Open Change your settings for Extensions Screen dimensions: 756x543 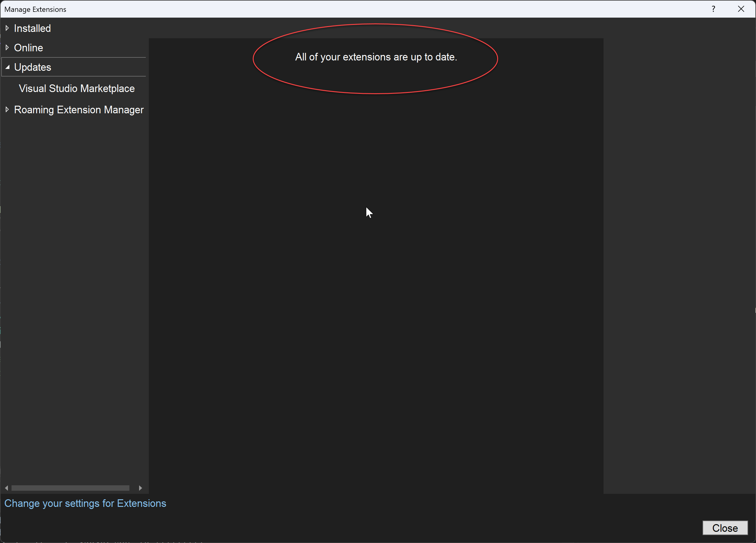point(85,503)
